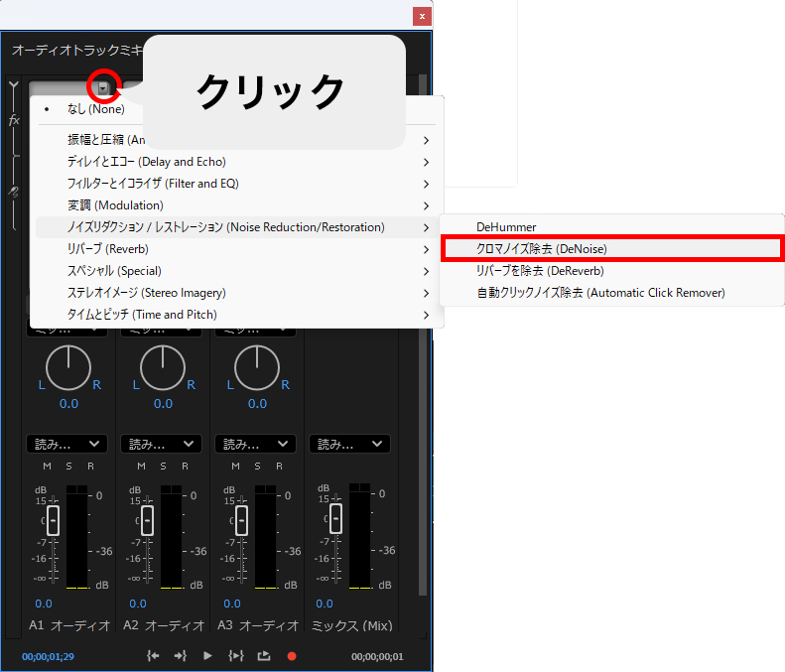
Task: Click Mix track volume value 0.0
Action: click(325, 604)
